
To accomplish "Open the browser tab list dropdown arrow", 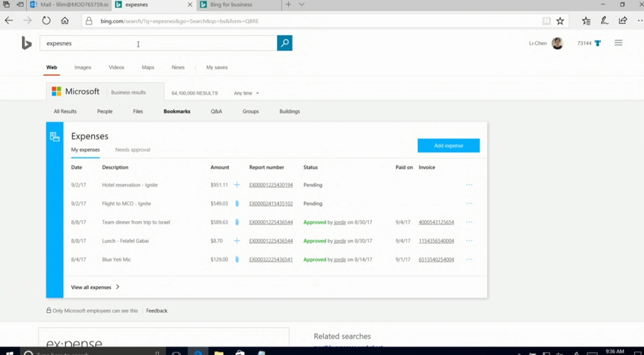I will (302, 4).
